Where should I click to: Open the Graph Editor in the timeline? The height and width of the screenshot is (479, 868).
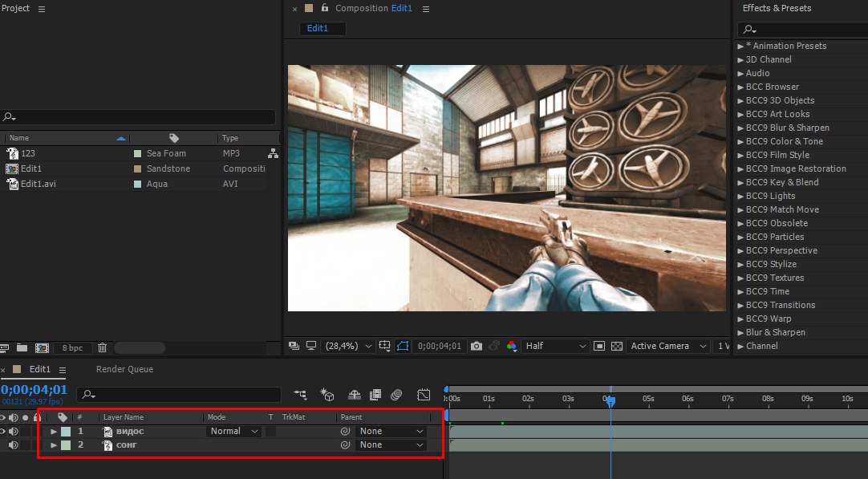pyautogui.click(x=424, y=395)
